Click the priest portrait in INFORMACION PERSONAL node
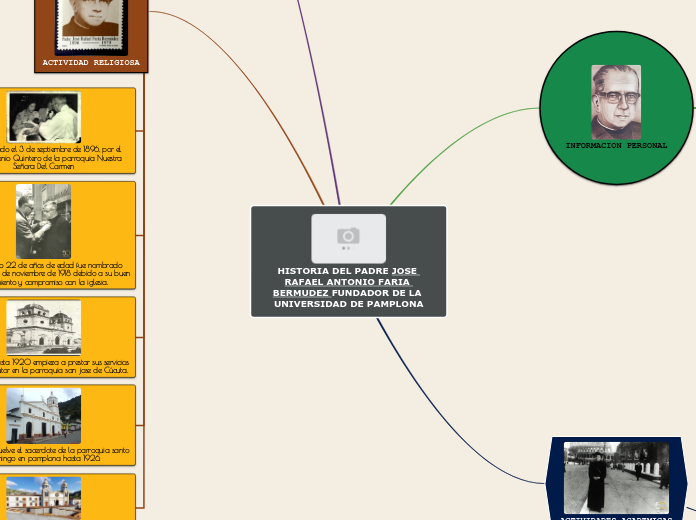Screen dimensions: 696x520 pos(616,102)
